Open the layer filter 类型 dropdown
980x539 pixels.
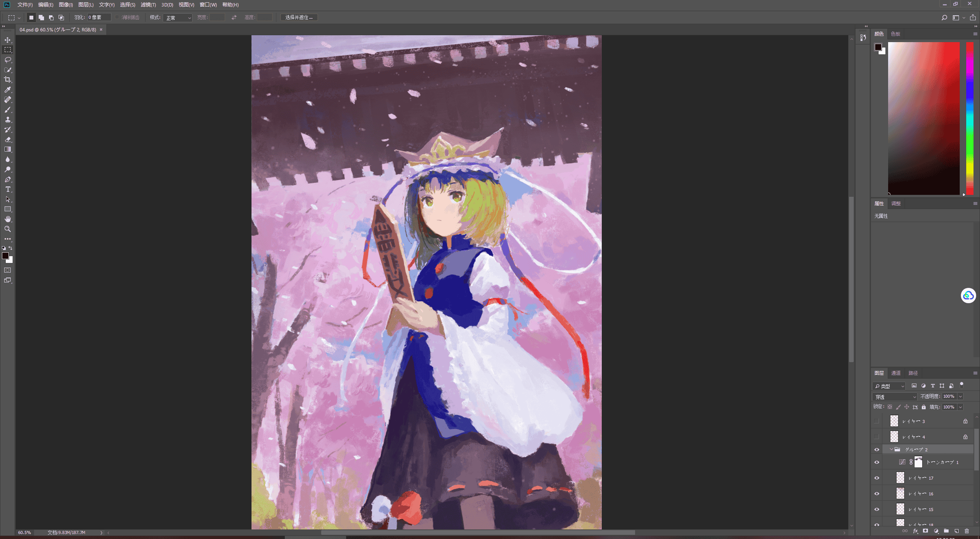pyautogui.click(x=889, y=386)
